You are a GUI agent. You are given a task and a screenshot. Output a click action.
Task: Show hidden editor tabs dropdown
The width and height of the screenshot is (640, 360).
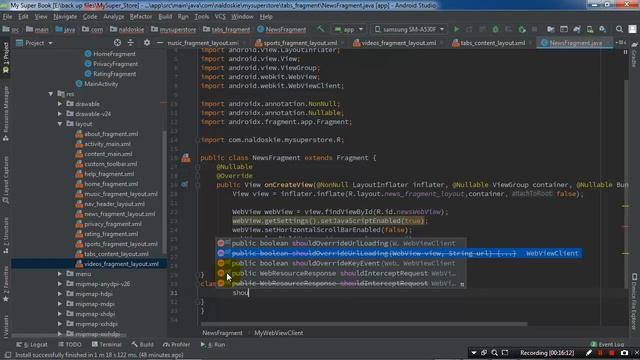(620, 42)
